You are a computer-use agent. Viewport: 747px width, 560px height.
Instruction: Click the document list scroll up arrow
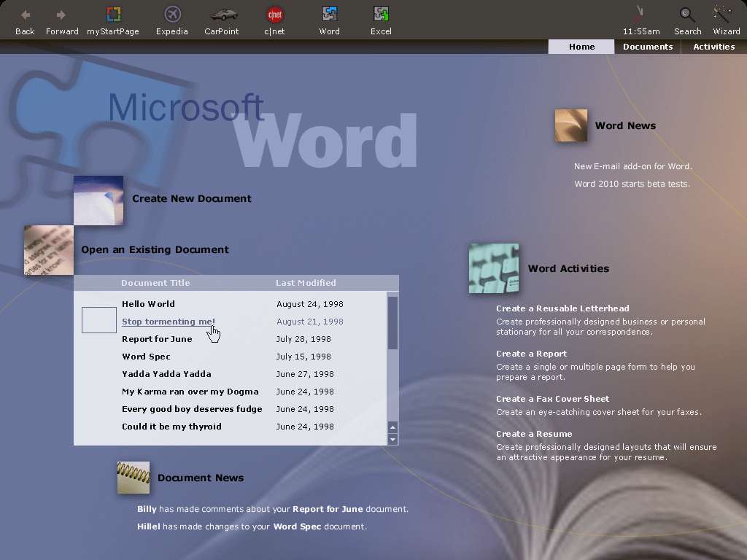(x=393, y=427)
